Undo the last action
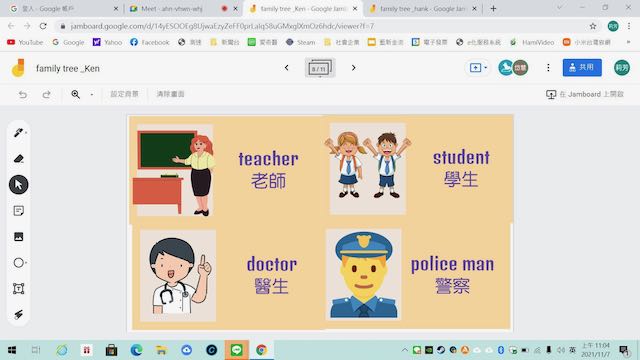The image size is (640, 360). pyautogui.click(x=23, y=94)
